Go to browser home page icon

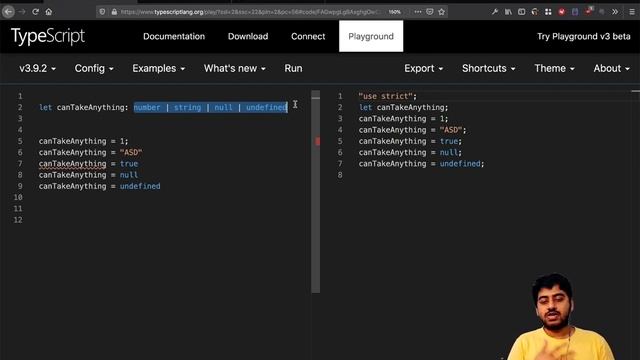[49, 12]
